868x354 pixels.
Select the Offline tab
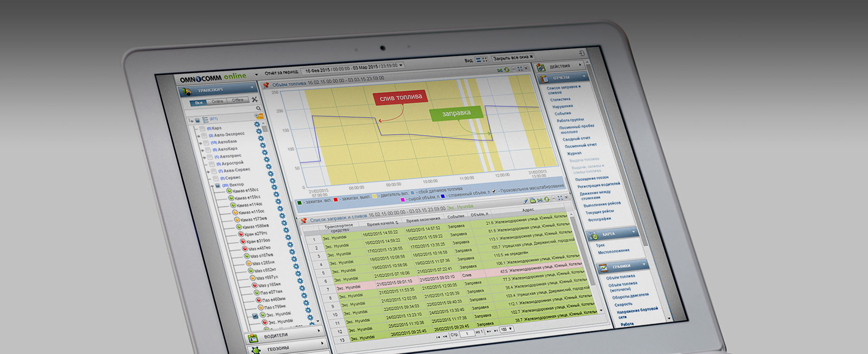point(238,100)
